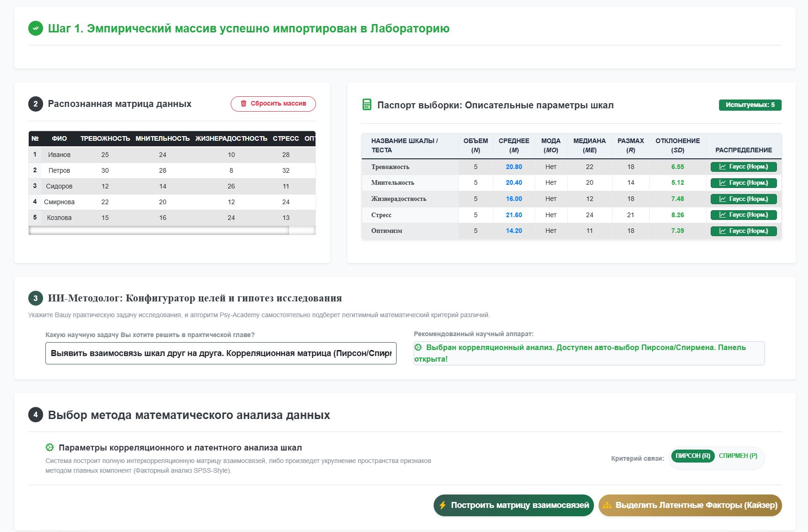Build the correlation matrix with Построить матрицу взаимосвязей
Viewport: 808px width, 532px height.
point(513,505)
